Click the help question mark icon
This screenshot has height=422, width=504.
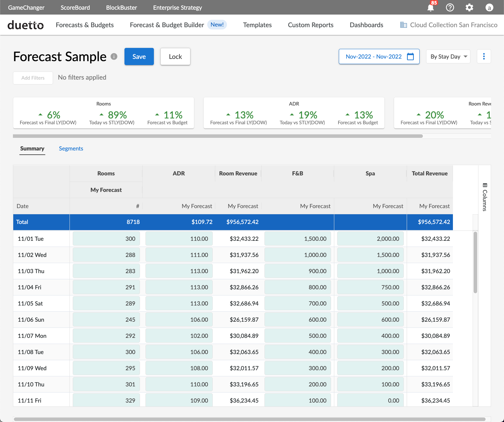tap(450, 7)
